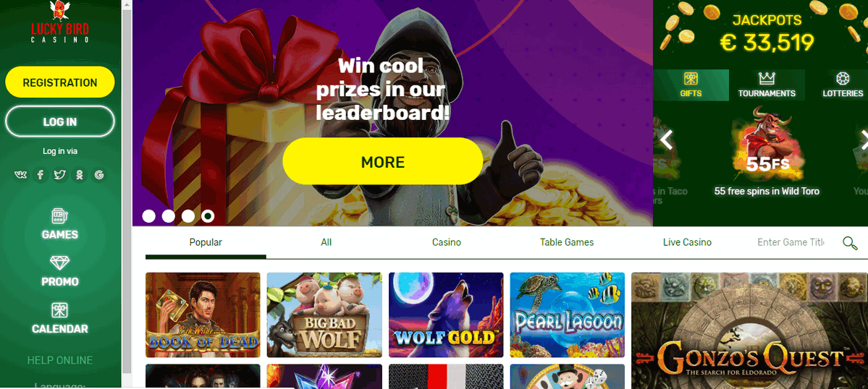
Task: Open the Games slot machine icon
Action: tap(60, 216)
